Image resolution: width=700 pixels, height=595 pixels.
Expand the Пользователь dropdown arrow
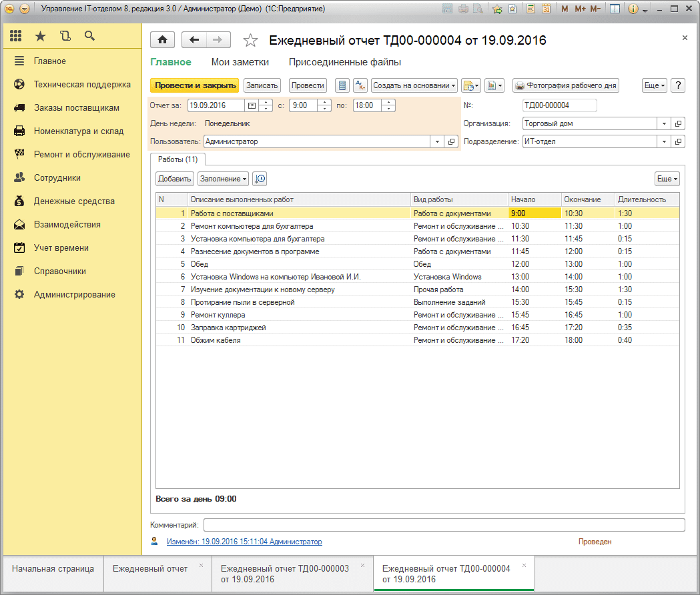coord(437,141)
